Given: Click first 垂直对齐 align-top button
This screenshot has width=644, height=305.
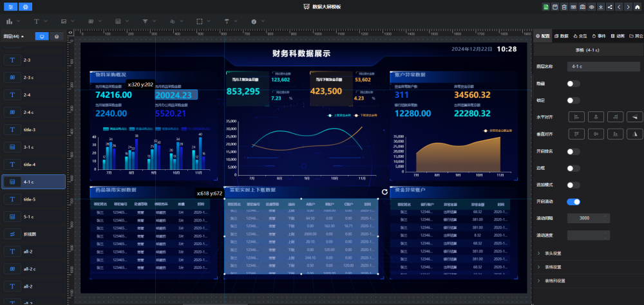Looking at the screenshot, I should (x=576, y=134).
